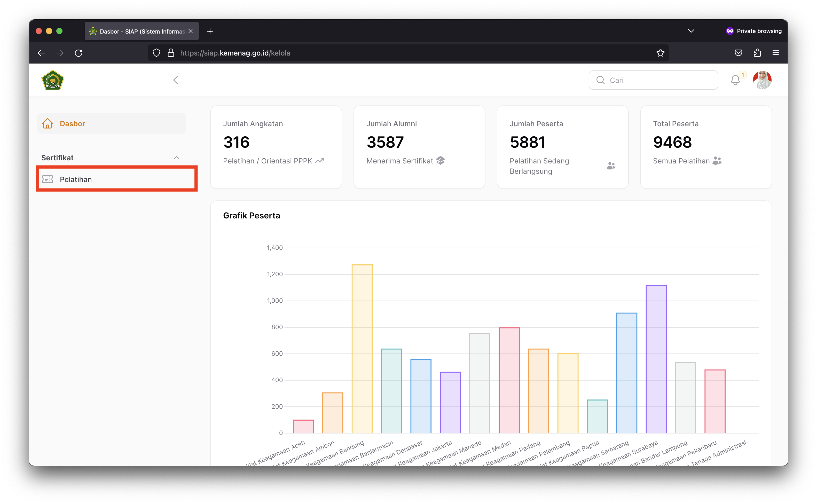Click the Aceh bar in chart
The image size is (817, 504).
(x=303, y=426)
